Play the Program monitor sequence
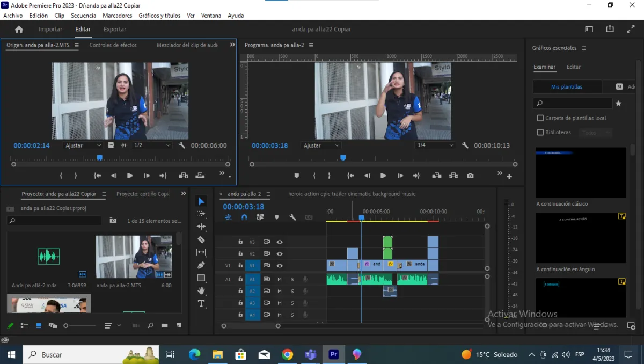This screenshot has width=644, height=364. pyautogui.click(x=383, y=176)
